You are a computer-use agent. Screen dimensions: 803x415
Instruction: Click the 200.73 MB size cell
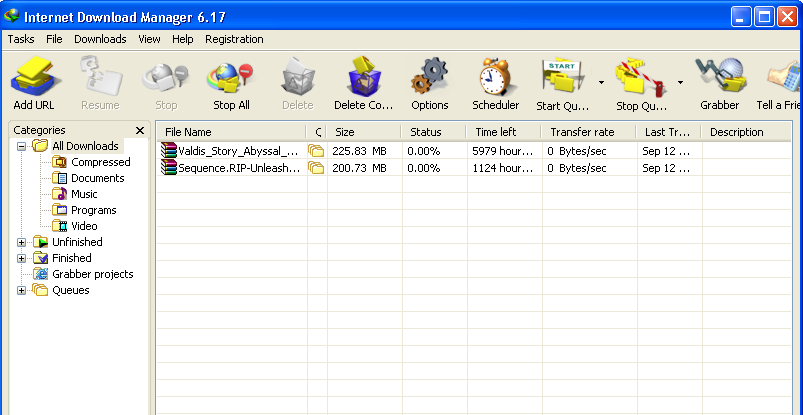[360, 167]
